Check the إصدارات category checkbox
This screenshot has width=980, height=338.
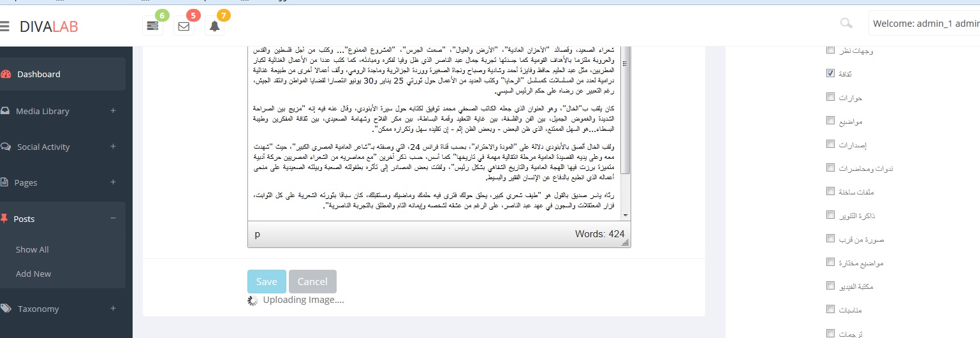click(x=830, y=144)
